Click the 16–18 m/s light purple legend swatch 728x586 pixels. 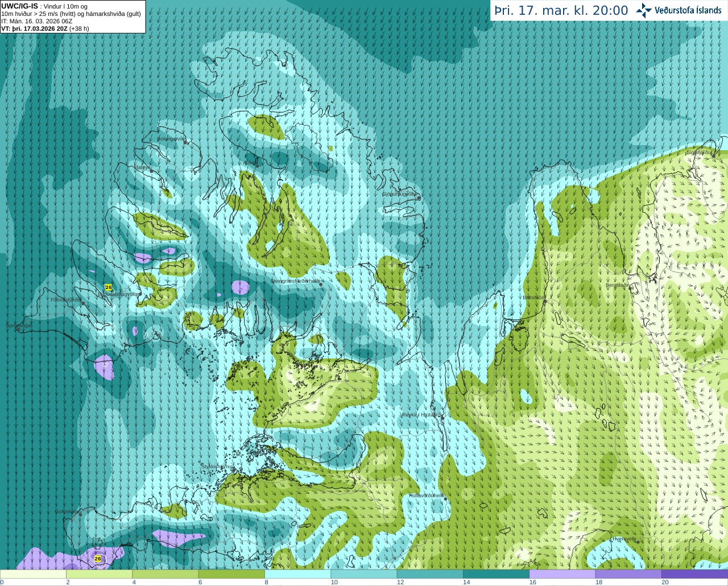(x=562, y=574)
